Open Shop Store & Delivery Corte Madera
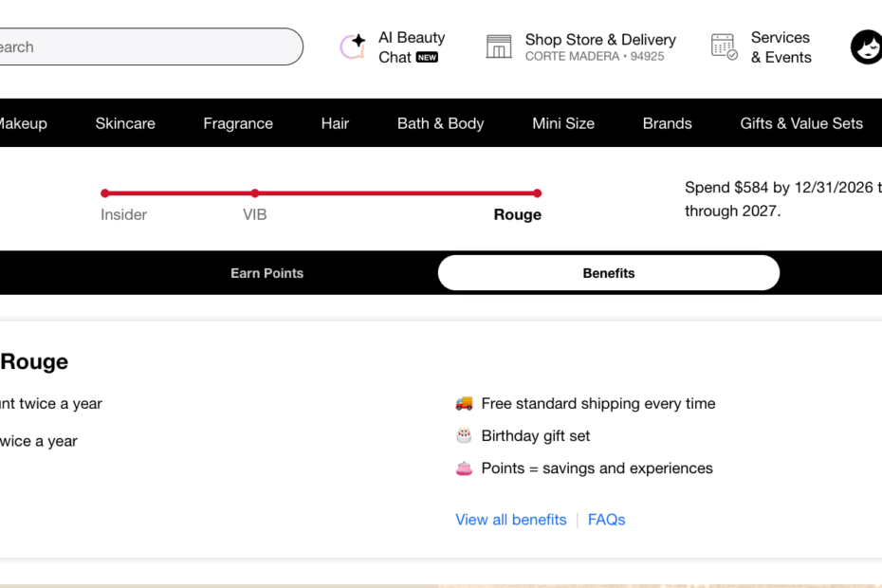Image resolution: width=882 pixels, height=588 pixels. point(600,46)
